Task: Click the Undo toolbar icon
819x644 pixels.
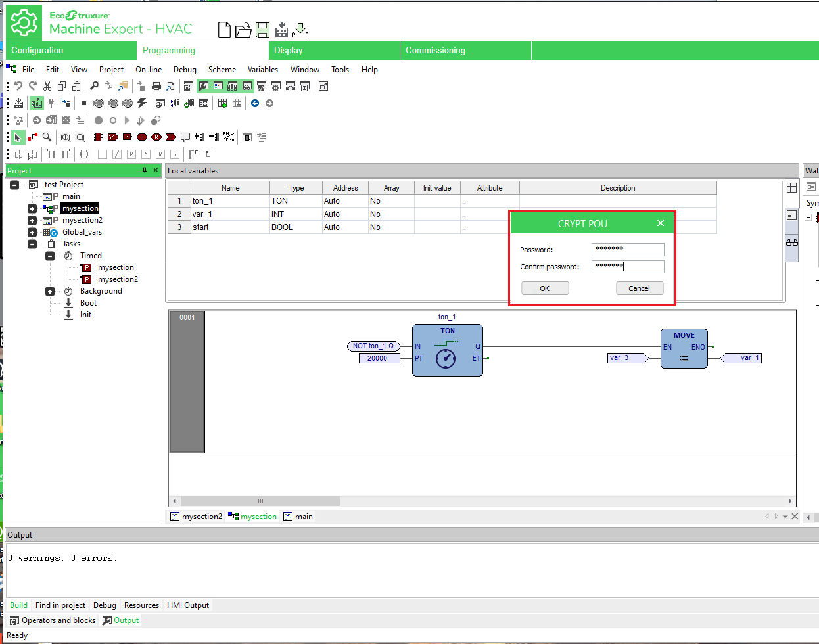Action: pos(18,86)
